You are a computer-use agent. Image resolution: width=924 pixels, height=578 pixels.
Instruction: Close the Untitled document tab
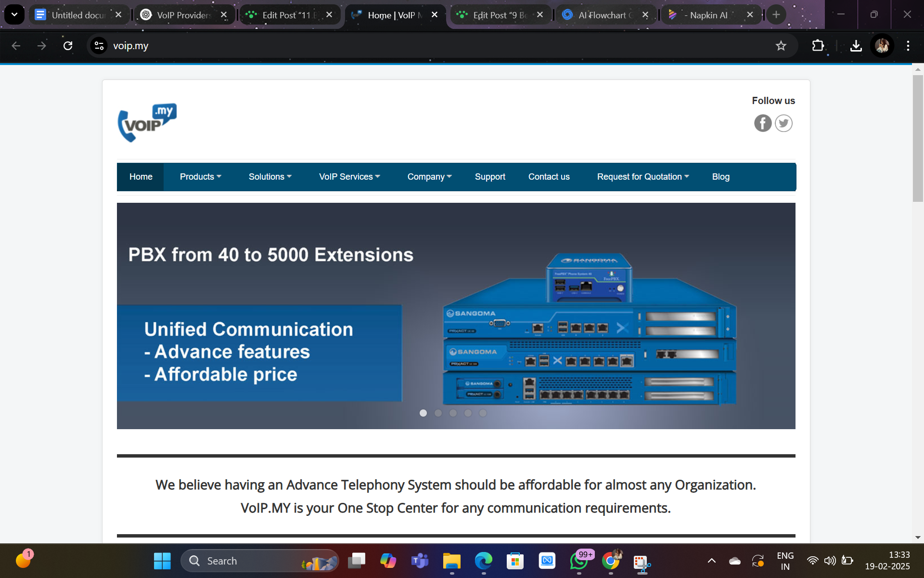pos(118,15)
